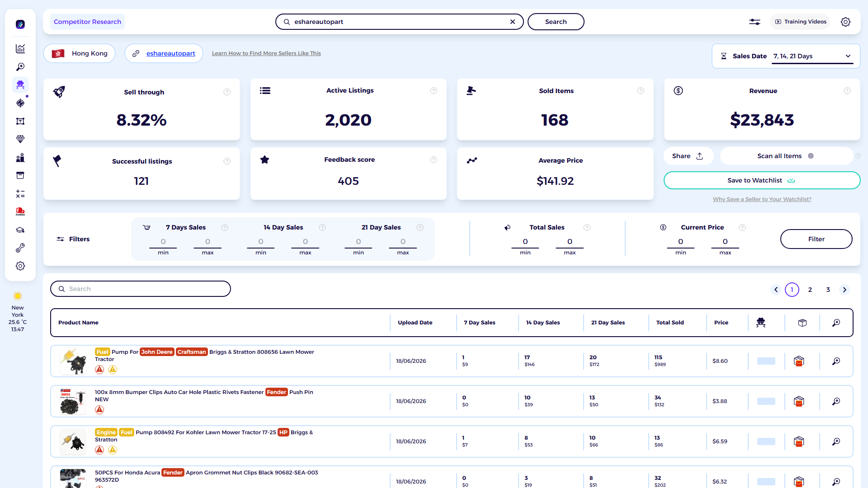This screenshot has height=488, width=868.
Task: Open the app logo home icon
Action: click(20, 24)
